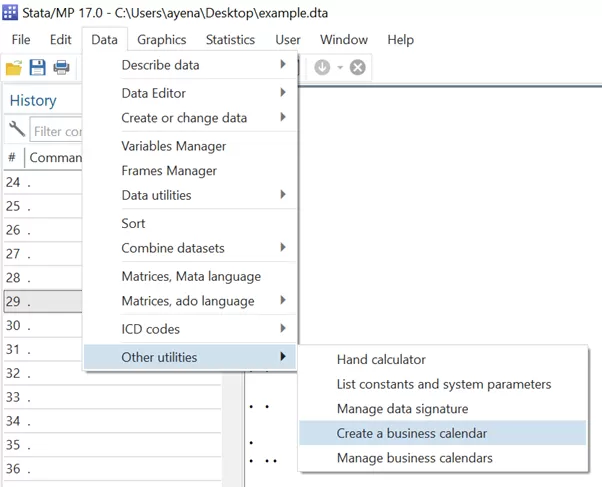Image resolution: width=602 pixels, height=487 pixels.
Task: Click the wrench icon in History panel
Action: coord(17,130)
